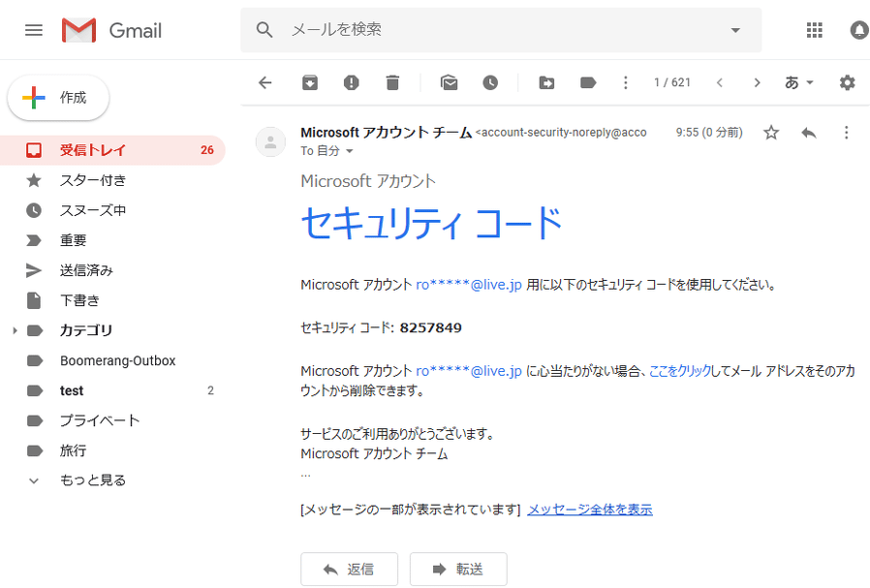The image size is (870, 588).
Task: Open 受信トレイ inbox folder
Action: click(112, 150)
